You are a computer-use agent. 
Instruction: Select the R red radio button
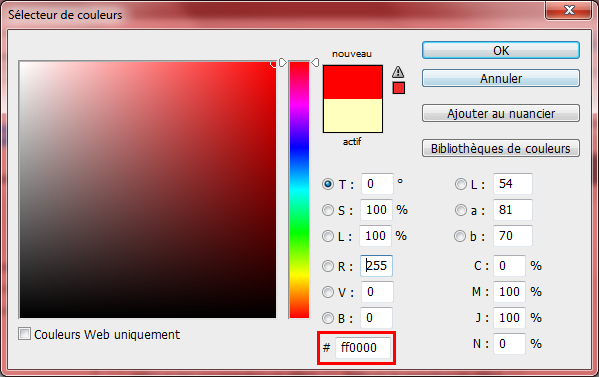328,266
